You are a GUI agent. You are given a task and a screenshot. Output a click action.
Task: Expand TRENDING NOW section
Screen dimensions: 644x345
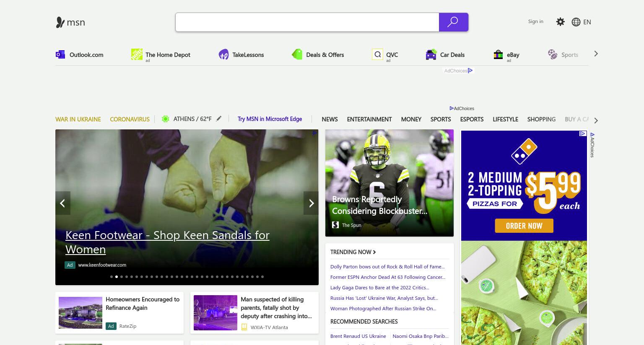coord(353,252)
